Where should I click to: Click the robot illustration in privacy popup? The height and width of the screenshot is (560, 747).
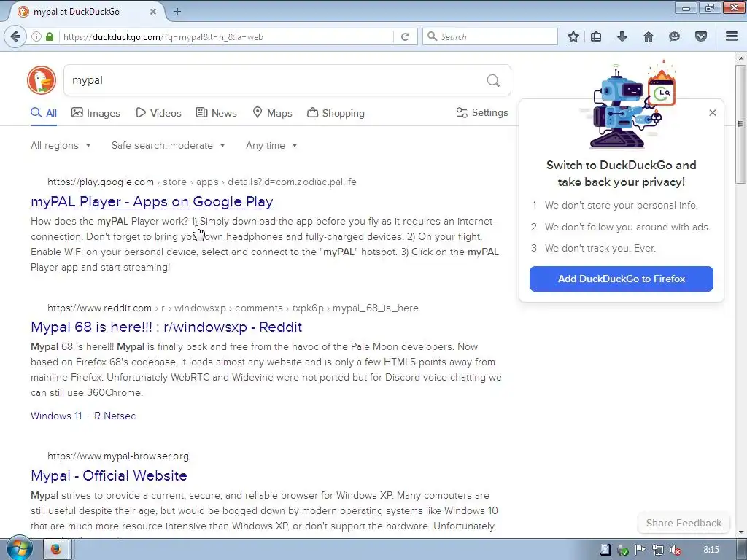point(628,106)
